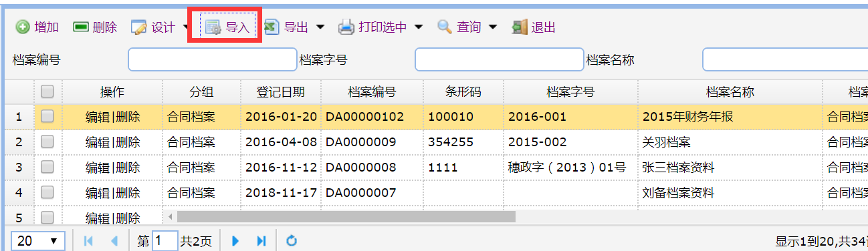Open the 设计 design tool icon
The width and height of the screenshot is (868, 251).
click(139, 27)
